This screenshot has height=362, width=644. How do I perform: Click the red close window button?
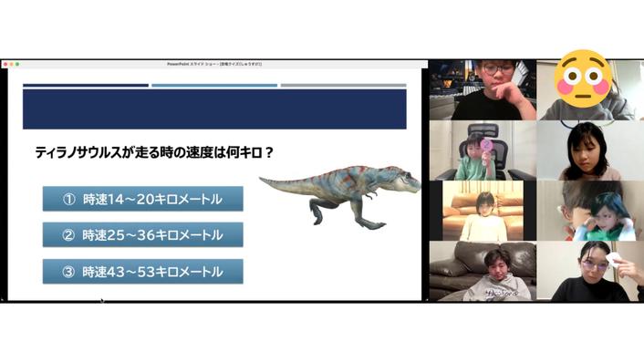(x=5, y=64)
